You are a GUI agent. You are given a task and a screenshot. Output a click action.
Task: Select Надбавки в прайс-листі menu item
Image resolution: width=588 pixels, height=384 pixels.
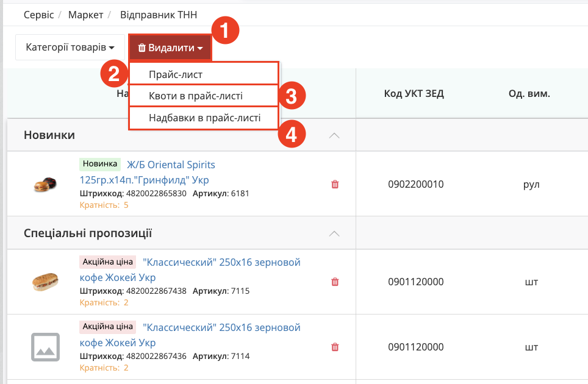click(x=204, y=118)
